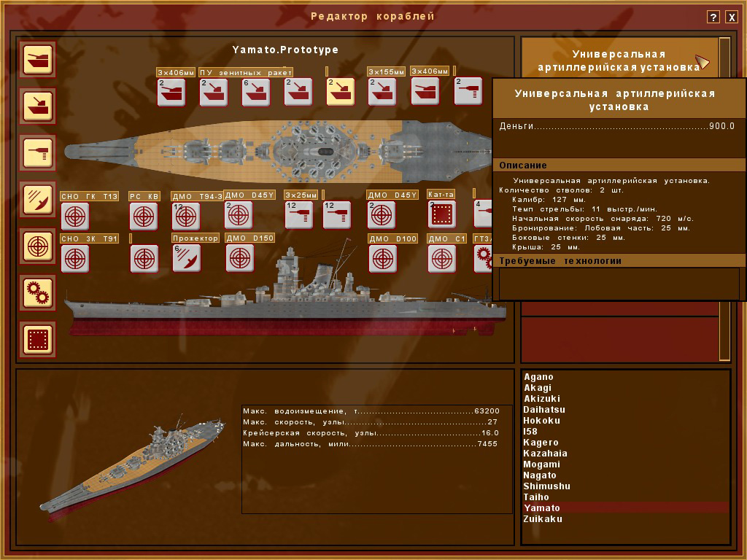This screenshot has width=747, height=560.
Task: Click the Кат-та catapult slot icon
Action: pos(441,215)
